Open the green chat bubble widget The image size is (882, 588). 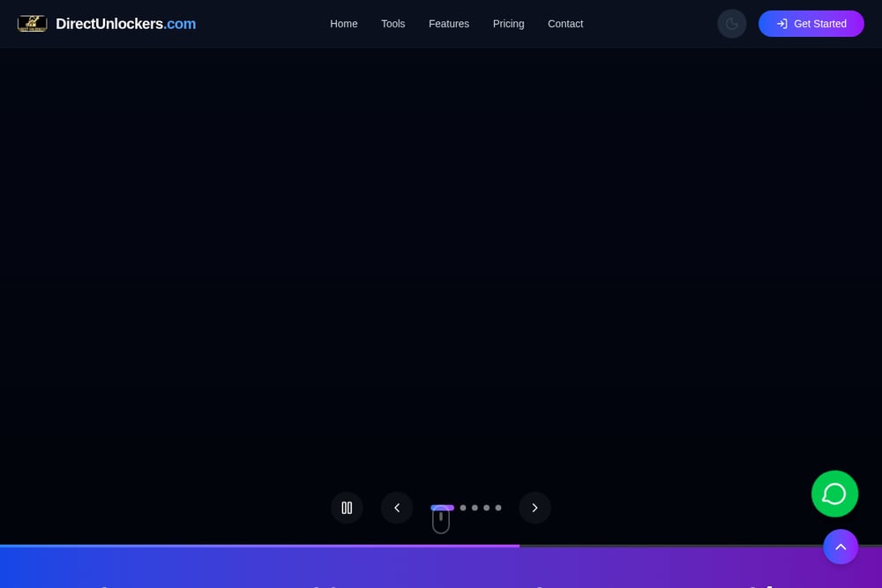(834, 494)
